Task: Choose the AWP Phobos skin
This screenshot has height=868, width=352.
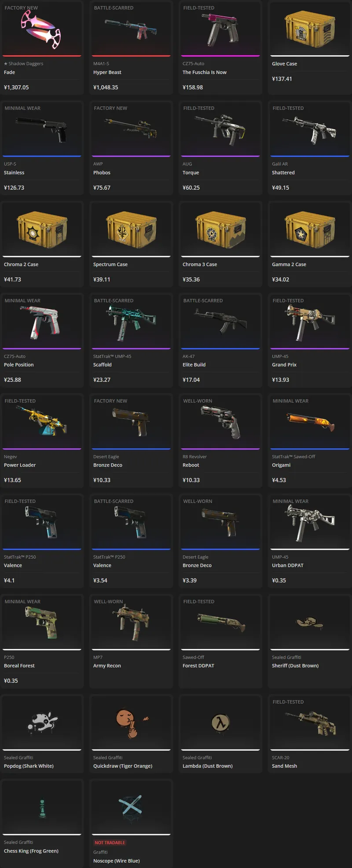Action: pos(131,148)
